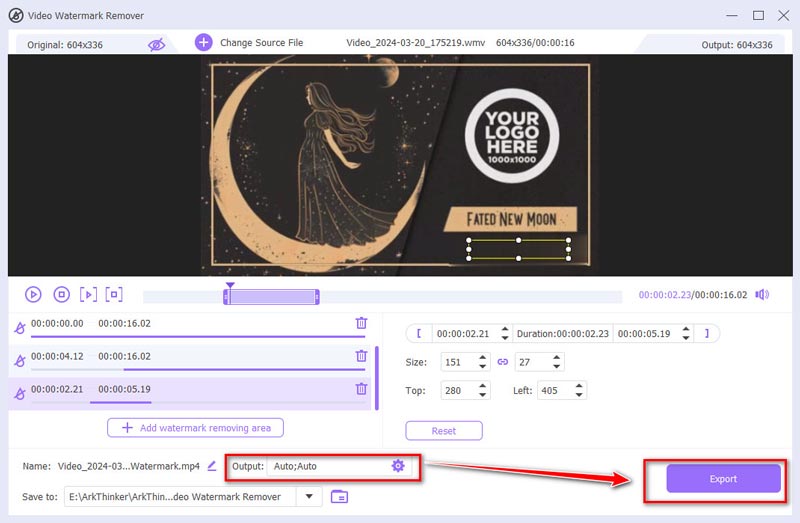Toggle original preview eye icon
800x523 pixels.
point(156,45)
